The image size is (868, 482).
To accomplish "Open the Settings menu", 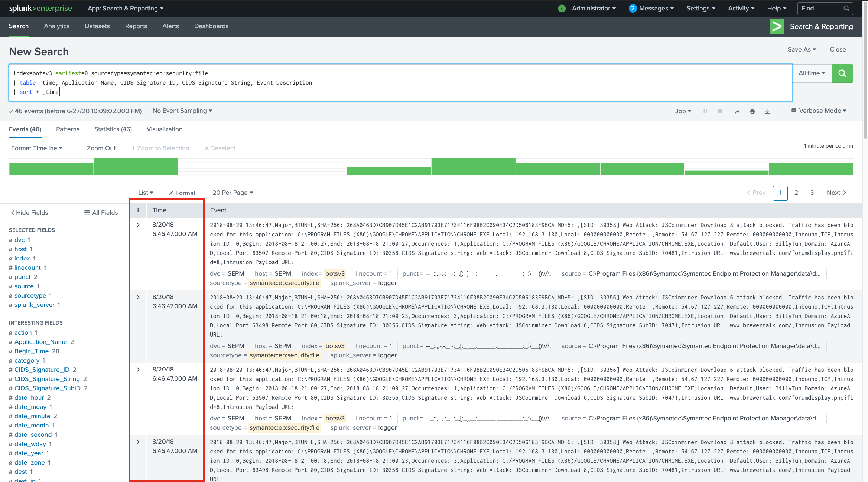I will [701, 8].
